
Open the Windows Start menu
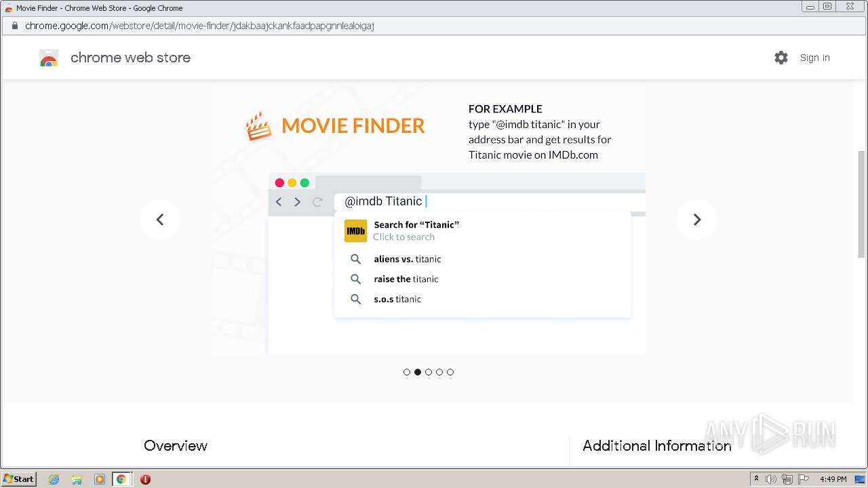point(19,479)
